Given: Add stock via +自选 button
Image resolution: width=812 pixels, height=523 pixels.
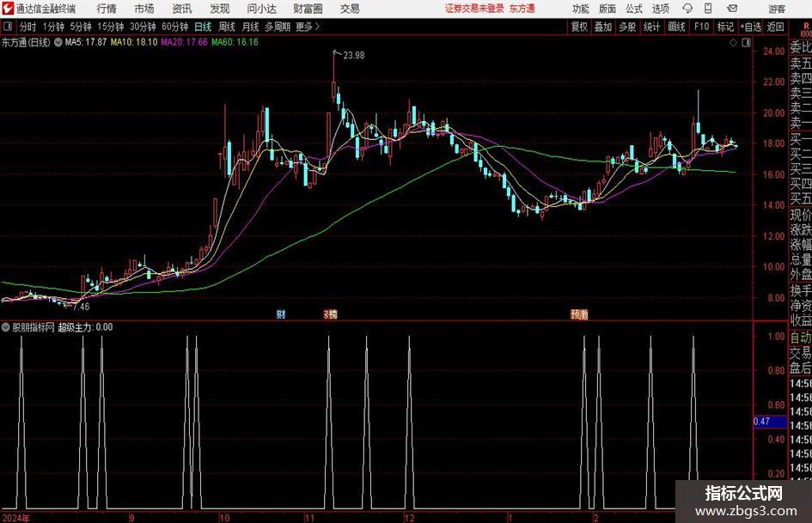Looking at the screenshot, I should (x=751, y=27).
